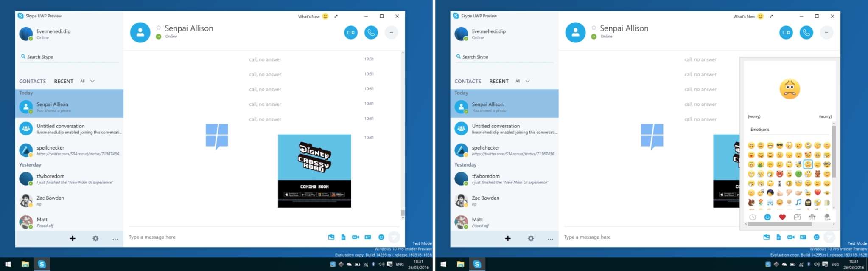Click the plus add button in right window sidebar
This screenshot has height=271, width=868.
pos(508,238)
